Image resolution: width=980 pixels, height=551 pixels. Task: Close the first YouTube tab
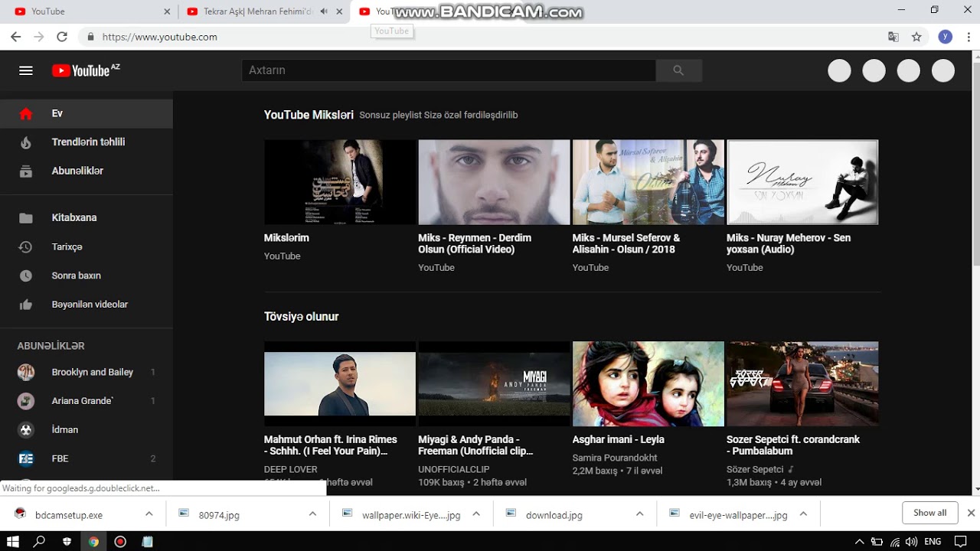pyautogui.click(x=168, y=11)
